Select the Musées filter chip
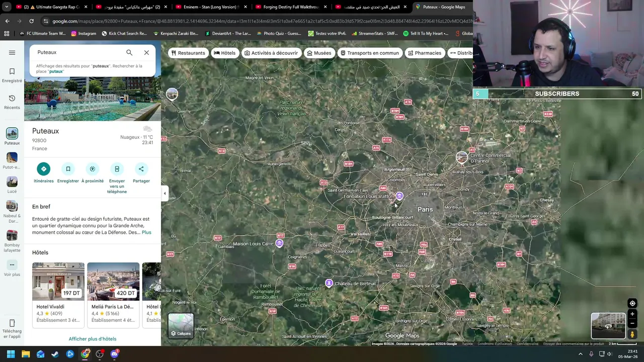Image resolution: width=644 pixels, height=362 pixels. [319, 53]
